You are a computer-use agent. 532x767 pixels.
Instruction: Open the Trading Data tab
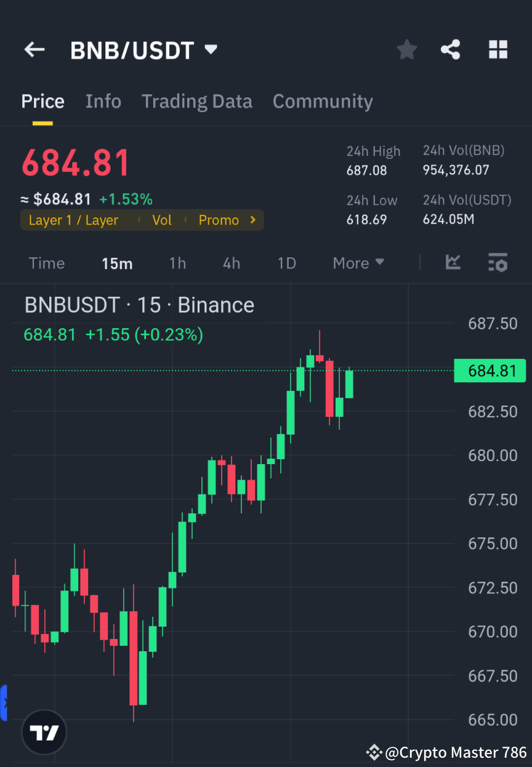(196, 101)
